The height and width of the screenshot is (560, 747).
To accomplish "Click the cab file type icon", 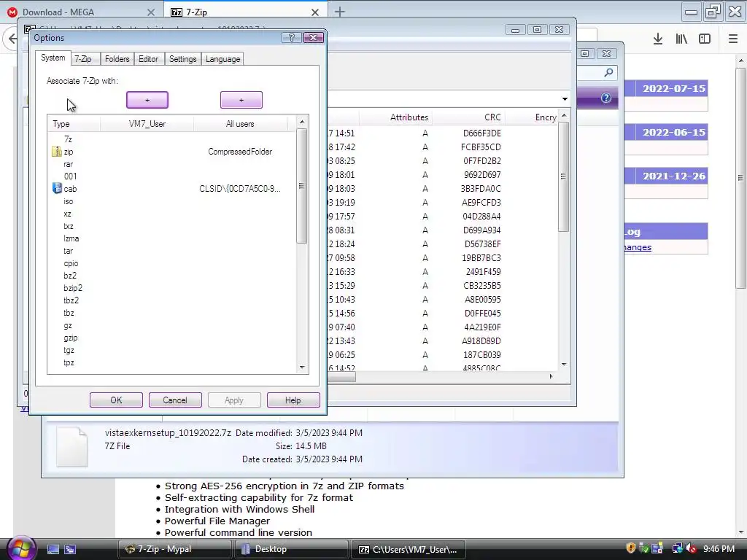I will (57, 189).
